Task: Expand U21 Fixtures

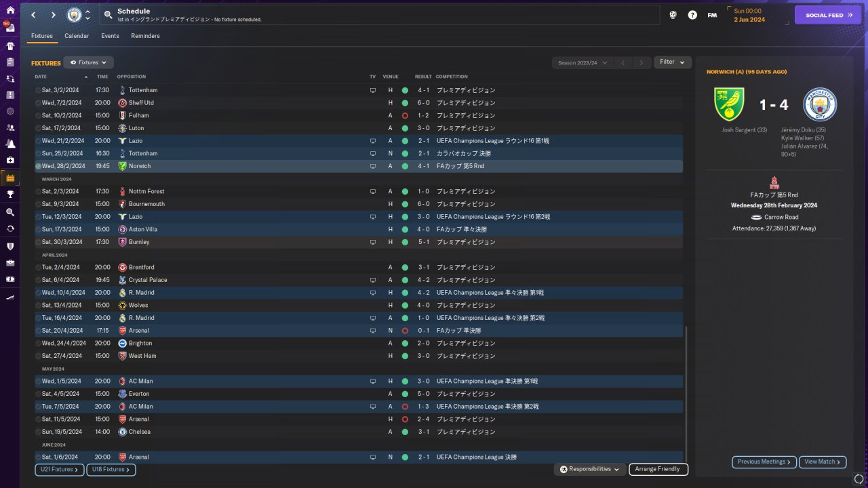Action: point(59,469)
